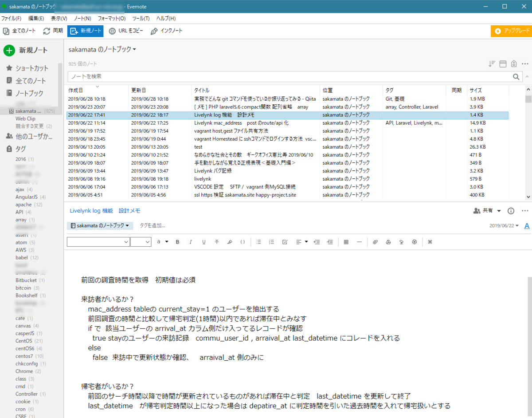Open the note's notebook selector dropdown
Screen dimensions: 532x418
point(100,226)
